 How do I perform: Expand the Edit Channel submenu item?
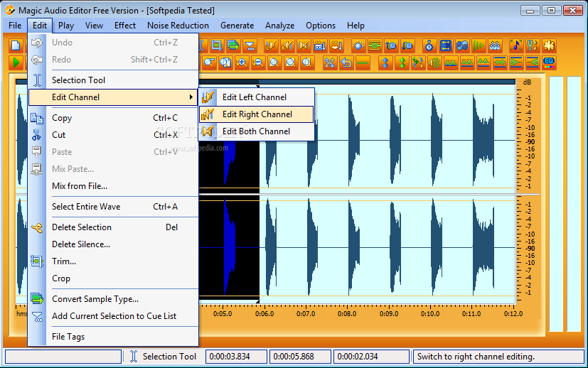[x=113, y=97]
